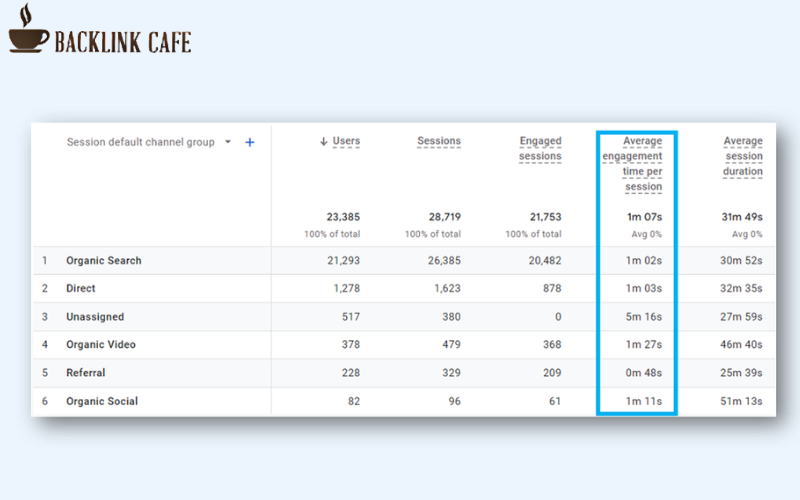This screenshot has width=800, height=500.
Task: Select the Referral channel row label
Action: pyautogui.click(x=85, y=373)
